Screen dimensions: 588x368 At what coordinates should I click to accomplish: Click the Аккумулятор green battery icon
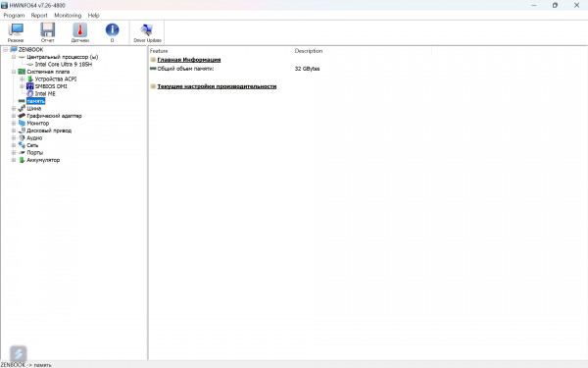(x=22, y=160)
